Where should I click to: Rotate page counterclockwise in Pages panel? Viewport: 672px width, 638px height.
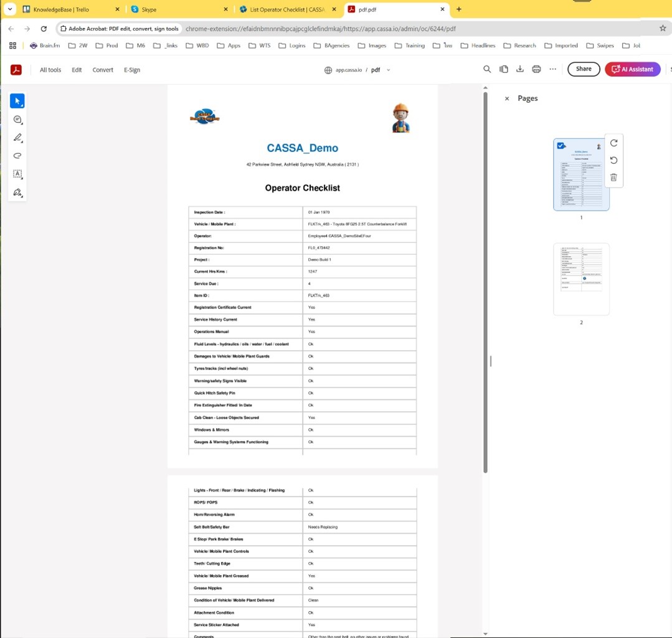613,160
